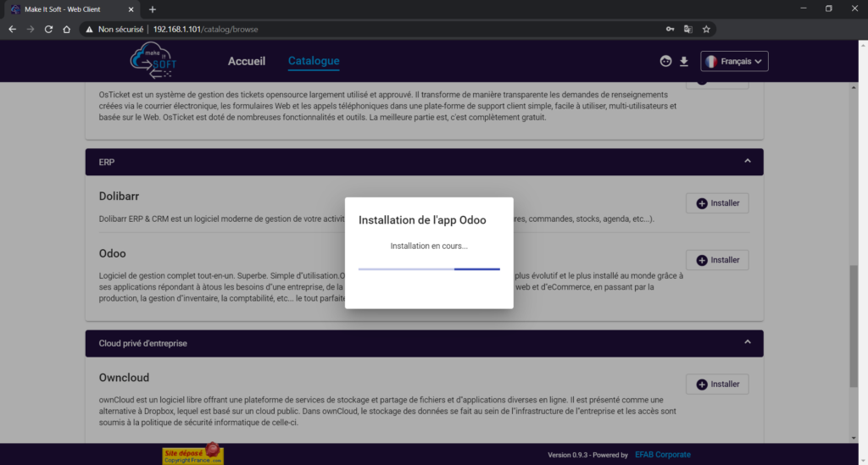Open the Accueil page
Image resolution: width=868 pixels, height=465 pixels.
pyautogui.click(x=247, y=61)
